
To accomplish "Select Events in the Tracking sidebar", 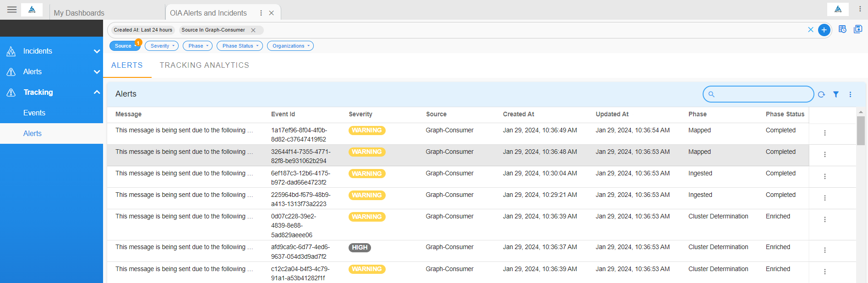I will tap(34, 113).
